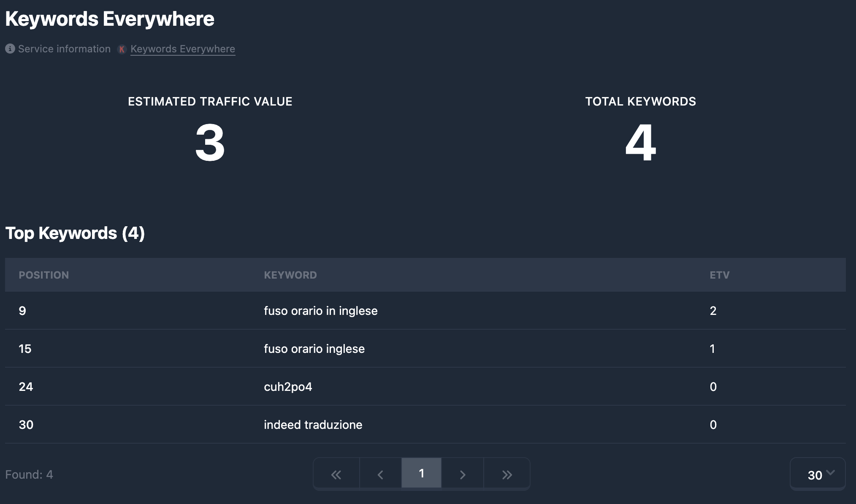Click the Found: 4 results counter

29,474
